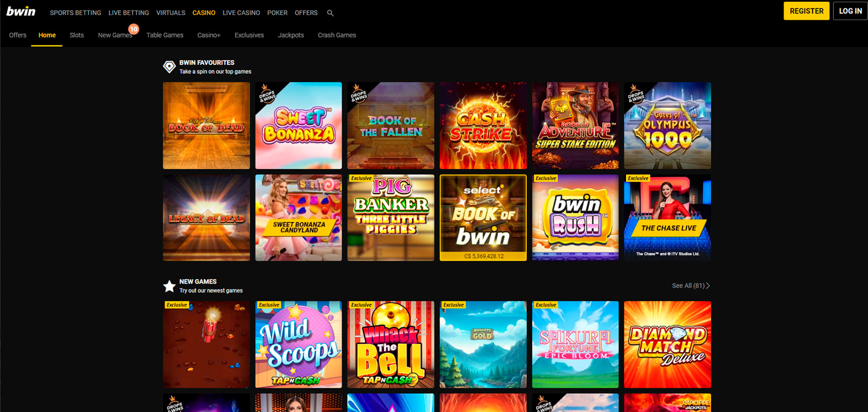Play Sakura Fortune Epic Bloom
This screenshot has width=868, height=412.
(x=576, y=345)
